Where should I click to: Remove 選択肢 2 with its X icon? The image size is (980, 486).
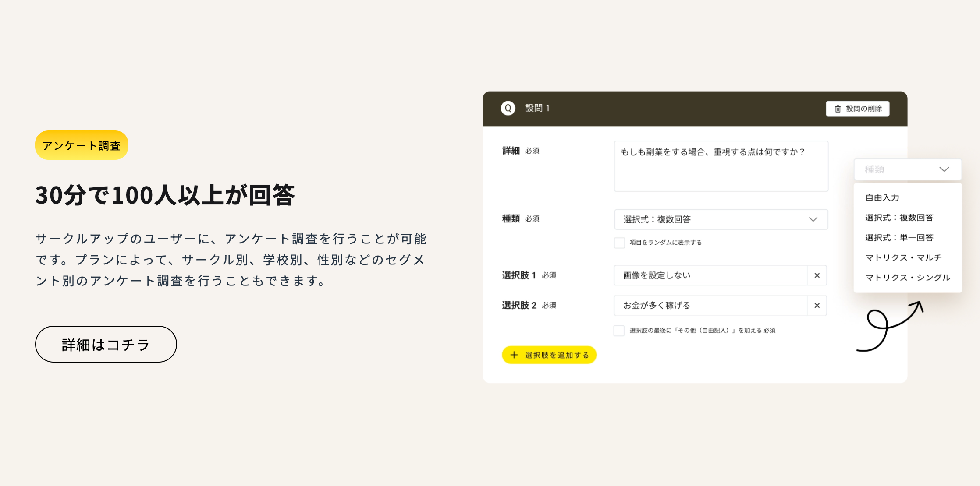817,306
